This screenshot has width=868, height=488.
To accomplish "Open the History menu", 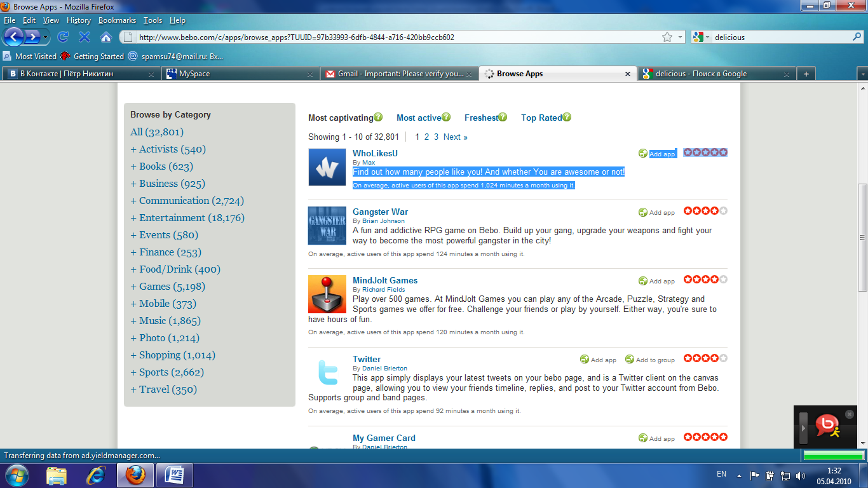I will (79, 20).
